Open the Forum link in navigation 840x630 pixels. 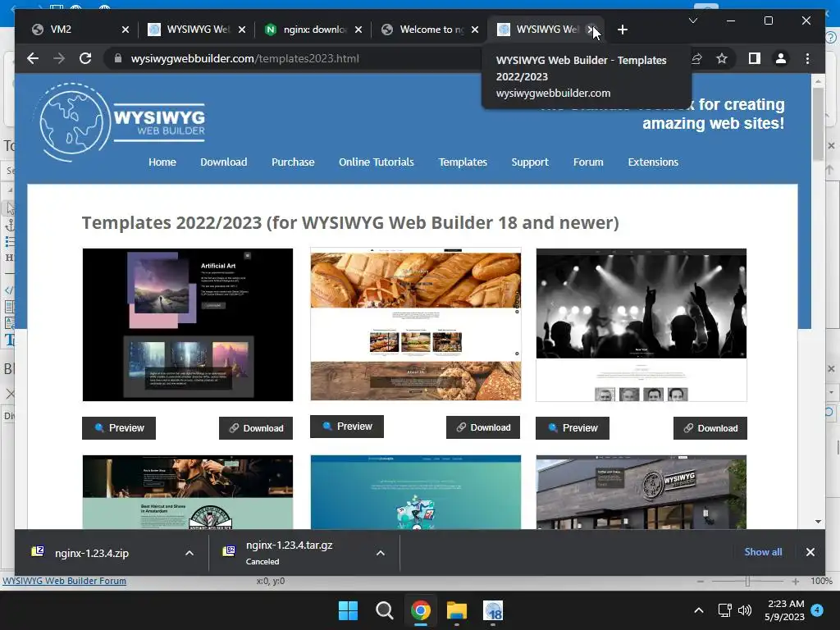tap(588, 162)
